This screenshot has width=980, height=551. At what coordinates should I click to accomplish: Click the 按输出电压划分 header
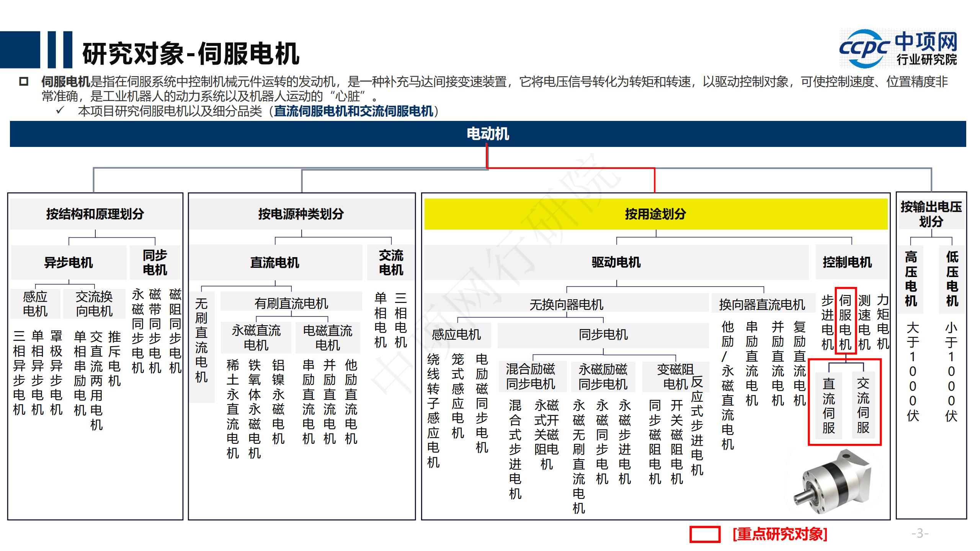[x=931, y=214]
